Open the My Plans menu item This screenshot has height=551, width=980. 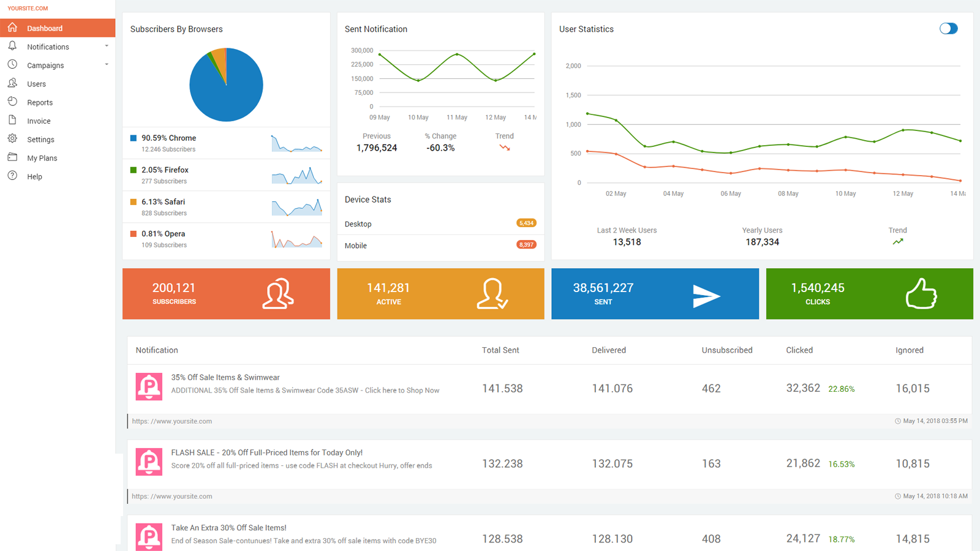pos(42,158)
